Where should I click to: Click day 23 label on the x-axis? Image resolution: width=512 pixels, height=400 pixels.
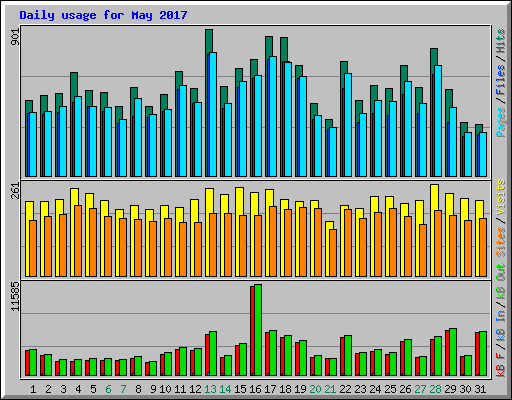(360, 389)
